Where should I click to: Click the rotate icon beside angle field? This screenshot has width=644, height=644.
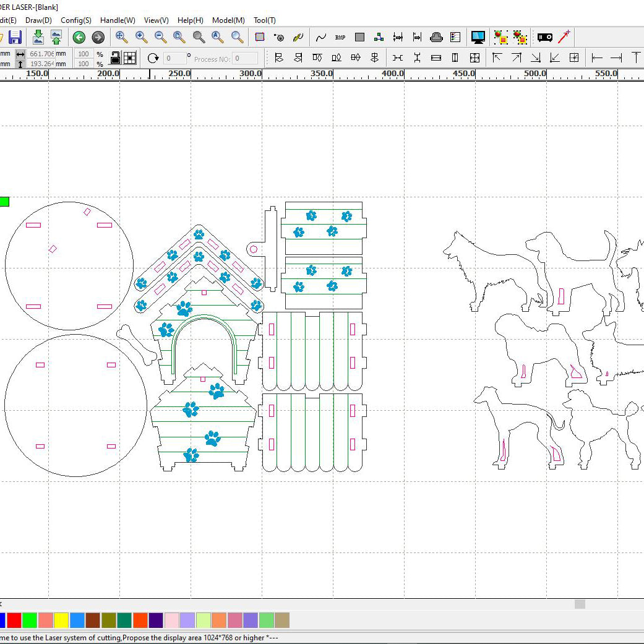(x=153, y=58)
